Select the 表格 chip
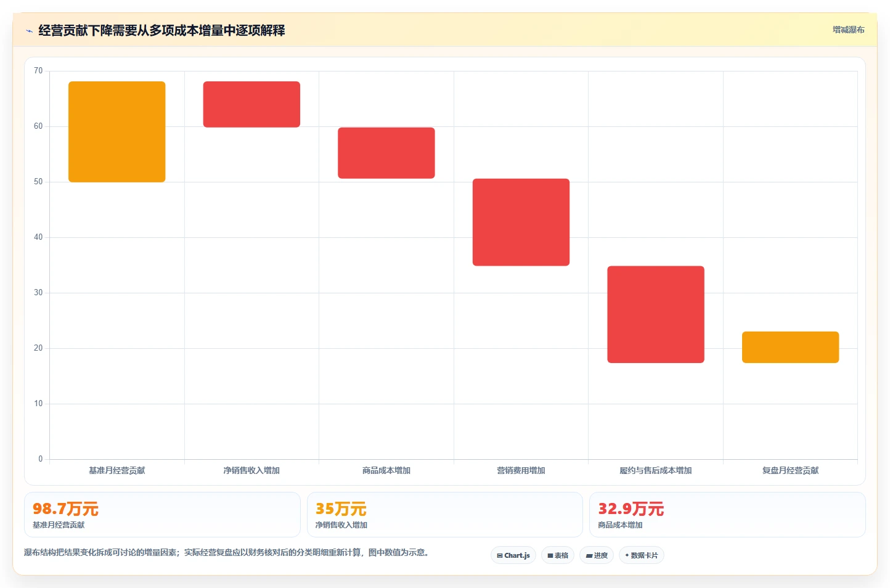The image size is (890, 588). pyautogui.click(x=558, y=555)
